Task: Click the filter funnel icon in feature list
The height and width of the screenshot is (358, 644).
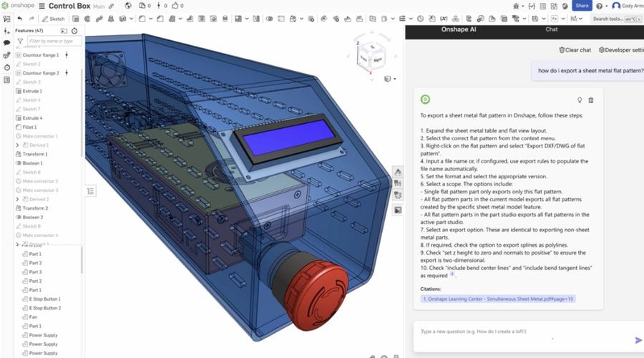Action: point(20,42)
